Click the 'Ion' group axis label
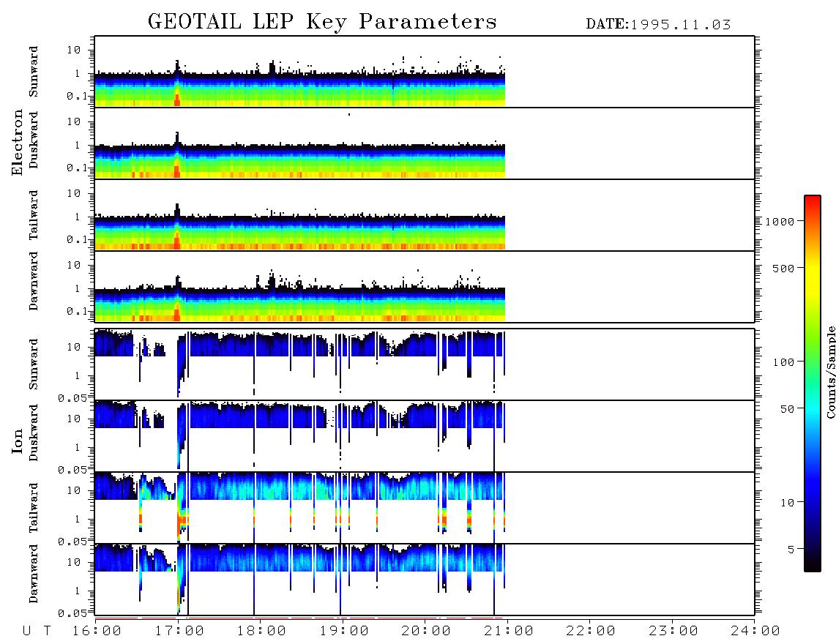Image resolution: width=836 pixels, height=644 pixels. click(18, 441)
